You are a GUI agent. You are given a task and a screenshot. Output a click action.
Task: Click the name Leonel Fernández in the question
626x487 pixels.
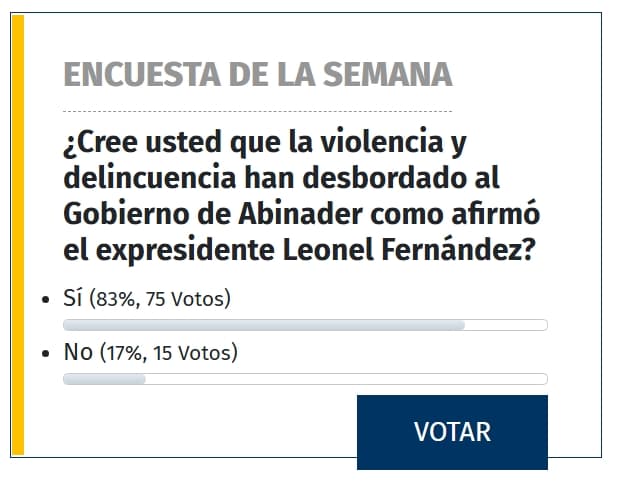coord(409,250)
